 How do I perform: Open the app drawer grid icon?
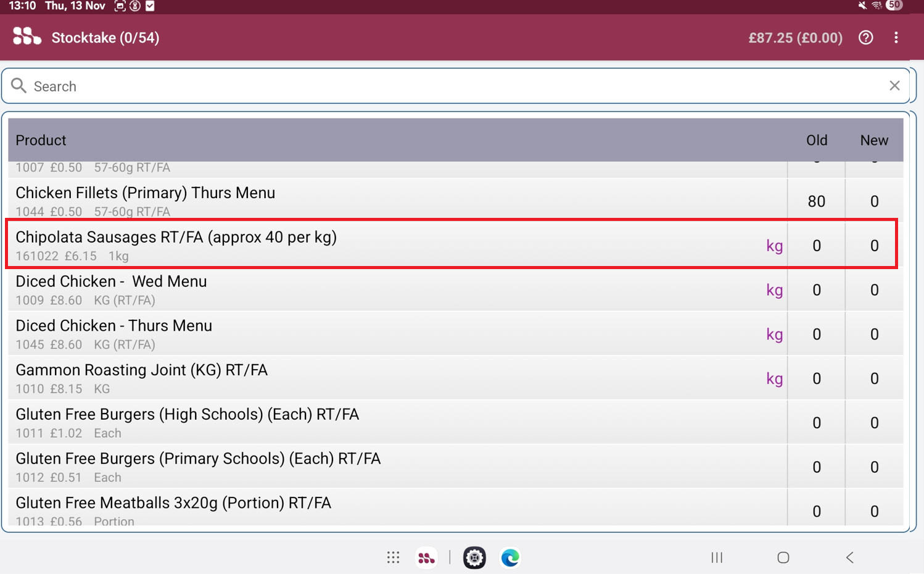(393, 558)
